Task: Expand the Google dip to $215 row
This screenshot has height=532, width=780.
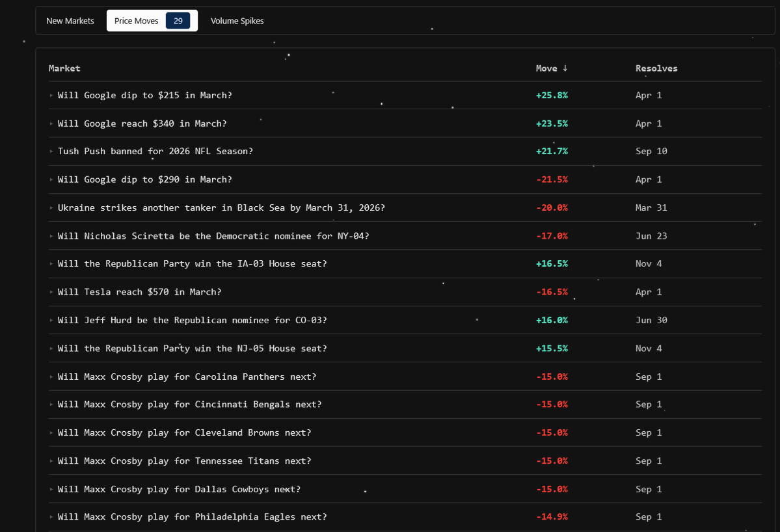Action: [51, 96]
